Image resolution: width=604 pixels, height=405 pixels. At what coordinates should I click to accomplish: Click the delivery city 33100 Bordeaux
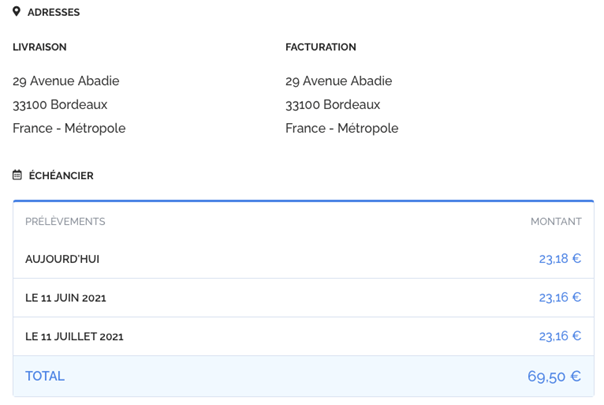tap(60, 104)
